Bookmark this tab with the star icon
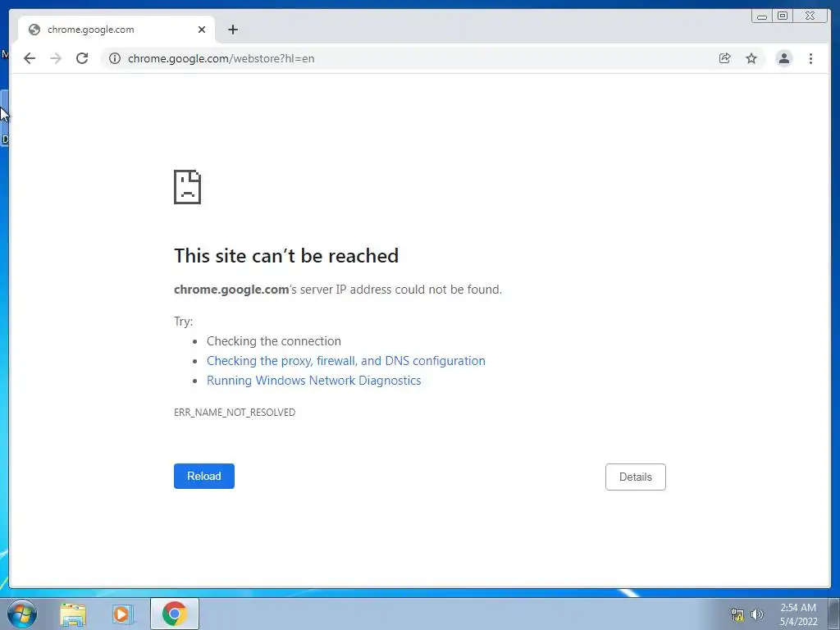Screen dimensions: 840x630 [751, 58]
